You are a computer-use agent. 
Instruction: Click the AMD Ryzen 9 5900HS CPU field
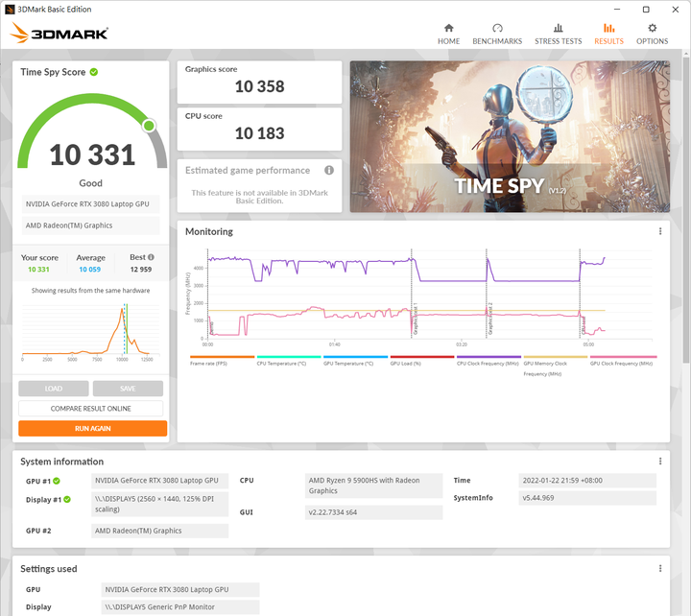pyautogui.click(x=373, y=486)
